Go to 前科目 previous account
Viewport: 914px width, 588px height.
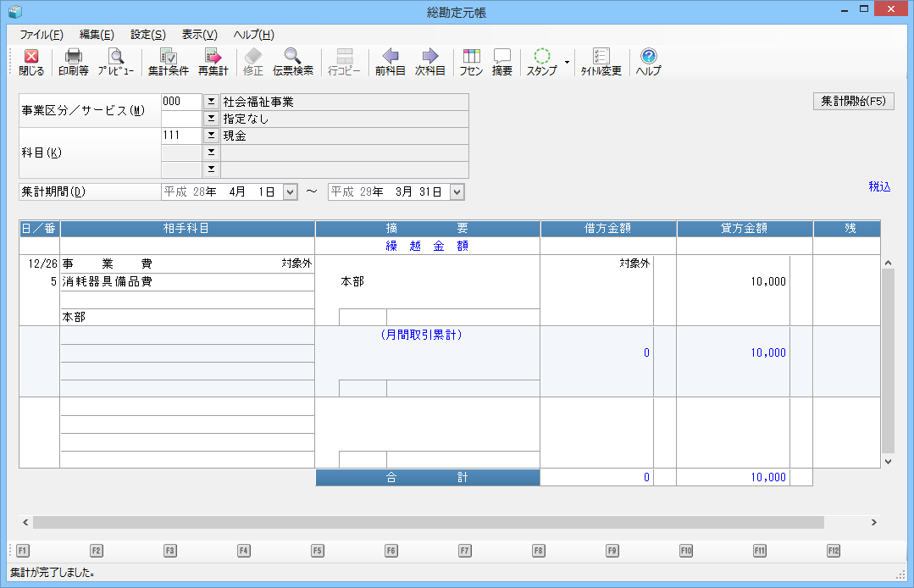391,63
